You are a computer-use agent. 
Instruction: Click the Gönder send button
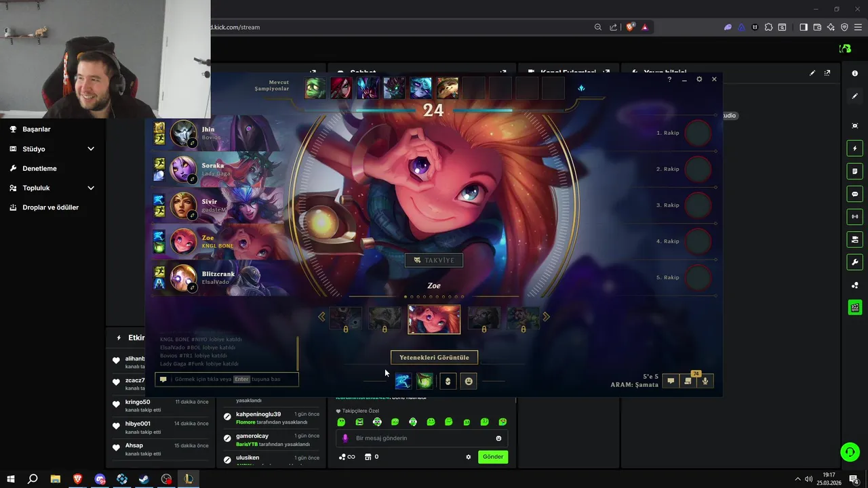493,457
